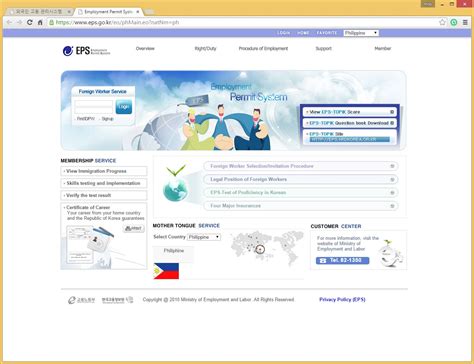Open the Member menu
This screenshot has height=364, width=474.
(383, 49)
